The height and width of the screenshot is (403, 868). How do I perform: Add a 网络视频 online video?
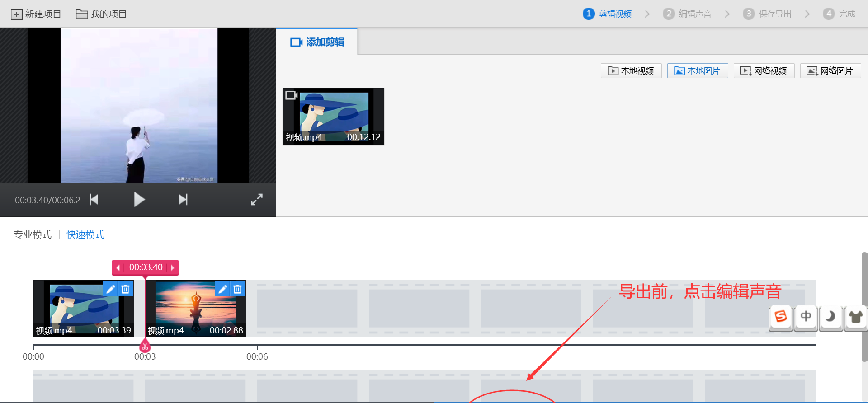pyautogui.click(x=764, y=71)
